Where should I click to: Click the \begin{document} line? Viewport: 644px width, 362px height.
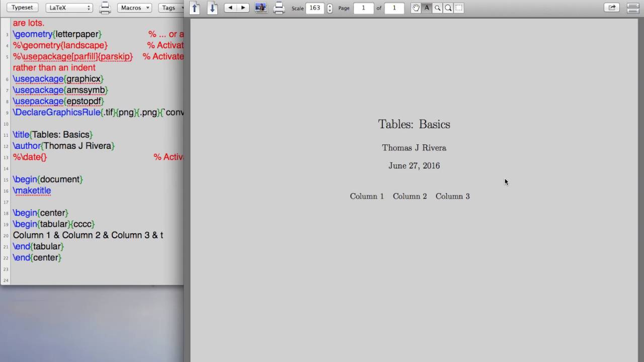tap(48, 179)
